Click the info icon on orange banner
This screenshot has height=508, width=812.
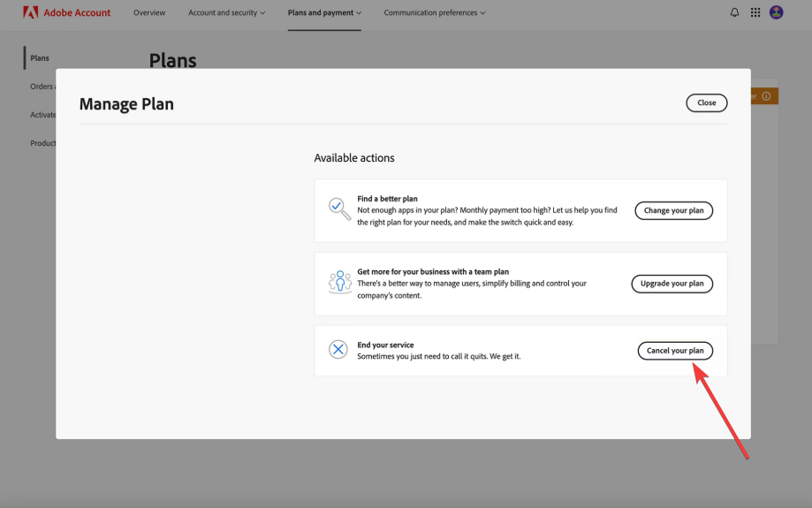pos(766,96)
